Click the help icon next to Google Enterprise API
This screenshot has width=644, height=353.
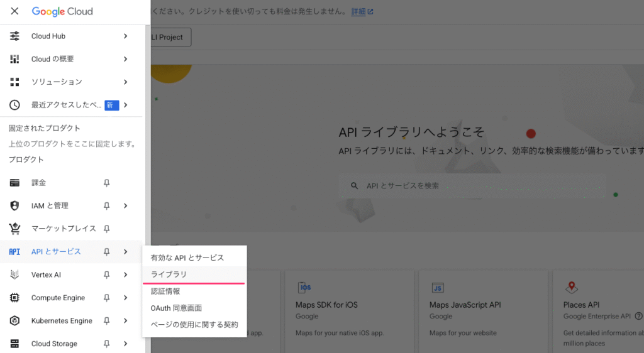pos(639,316)
